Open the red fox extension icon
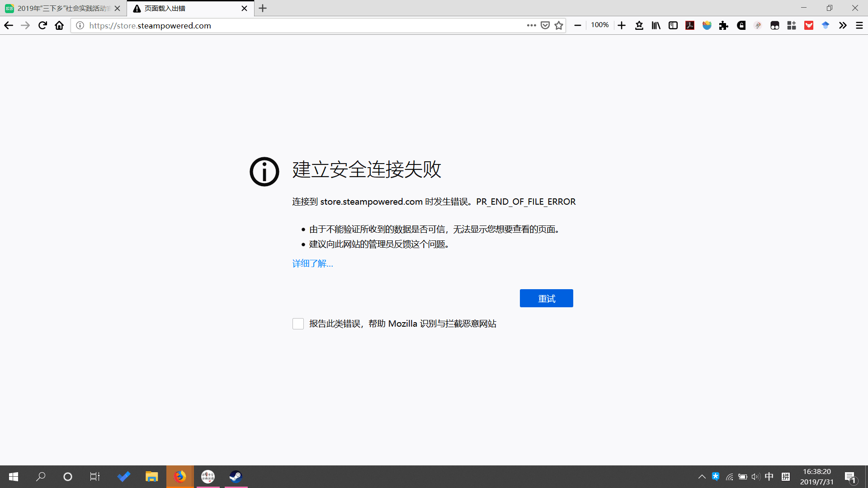 (809, 25)
